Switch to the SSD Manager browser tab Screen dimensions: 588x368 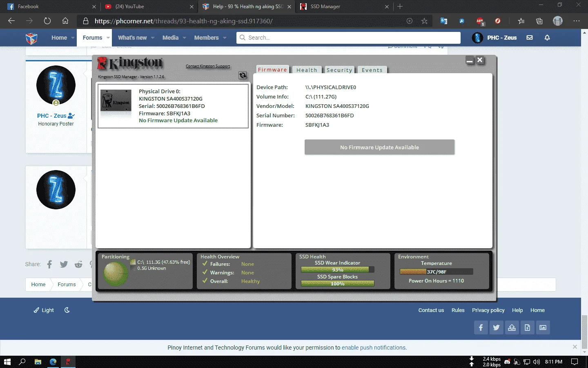(x=344, y=7)
